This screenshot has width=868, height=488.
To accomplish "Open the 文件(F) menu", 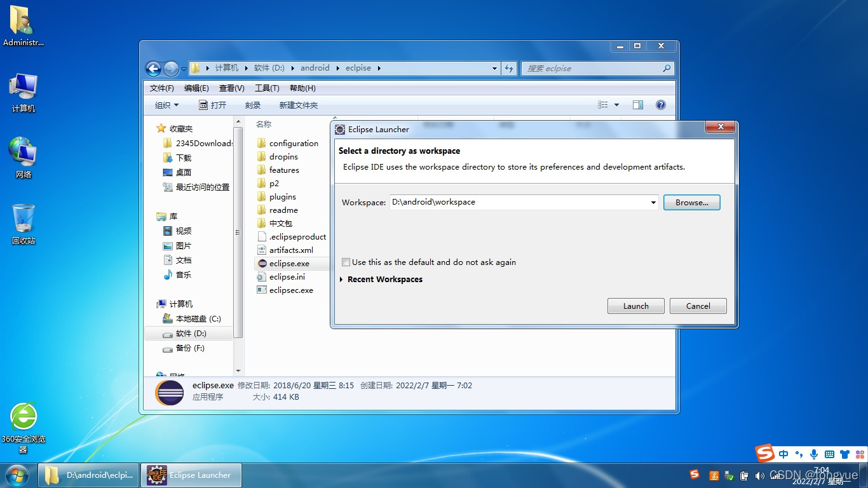I will coord(162,88).
